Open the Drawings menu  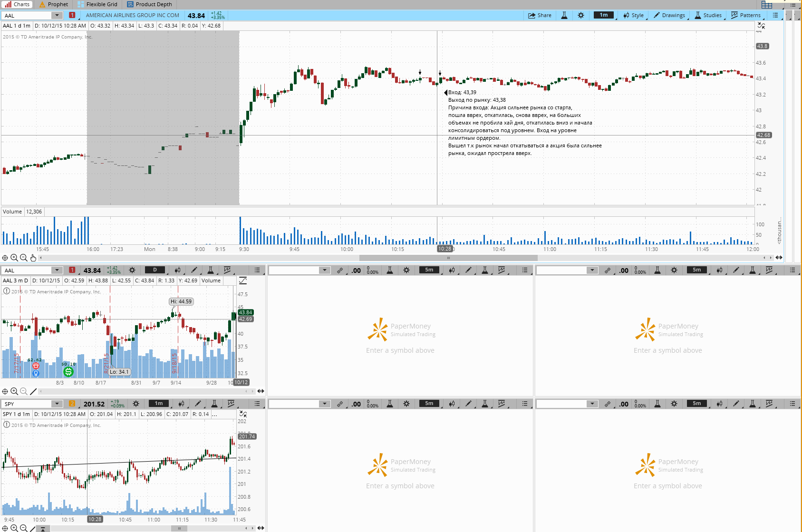click(x=669, y=15)
